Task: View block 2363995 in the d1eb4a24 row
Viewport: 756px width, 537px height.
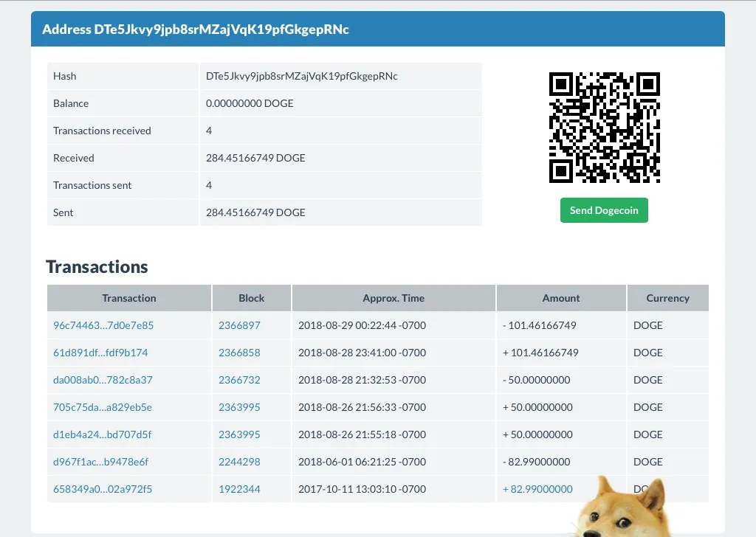Action: (239, 434)
